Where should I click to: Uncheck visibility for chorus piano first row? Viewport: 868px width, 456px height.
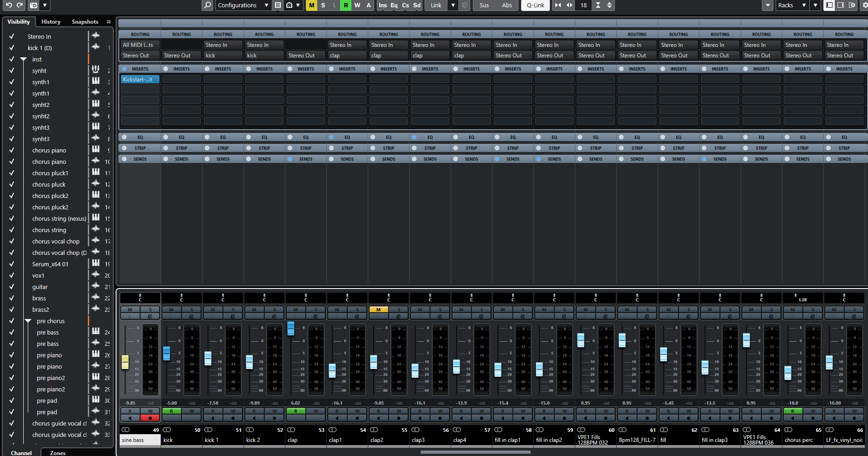(x=12, y=150)
